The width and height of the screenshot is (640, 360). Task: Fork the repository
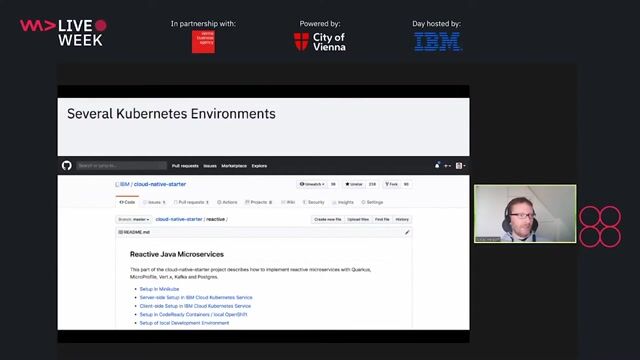coord(391,184)
